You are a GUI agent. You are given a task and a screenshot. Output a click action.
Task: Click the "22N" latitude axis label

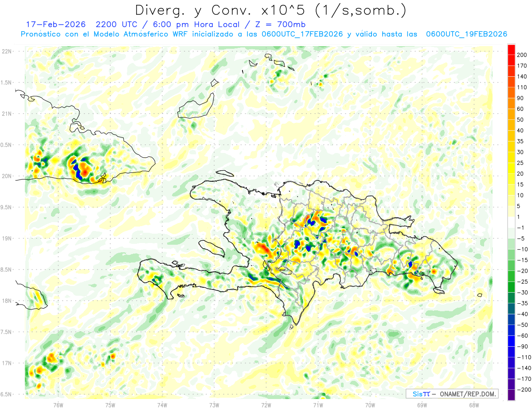click(6, 51)
